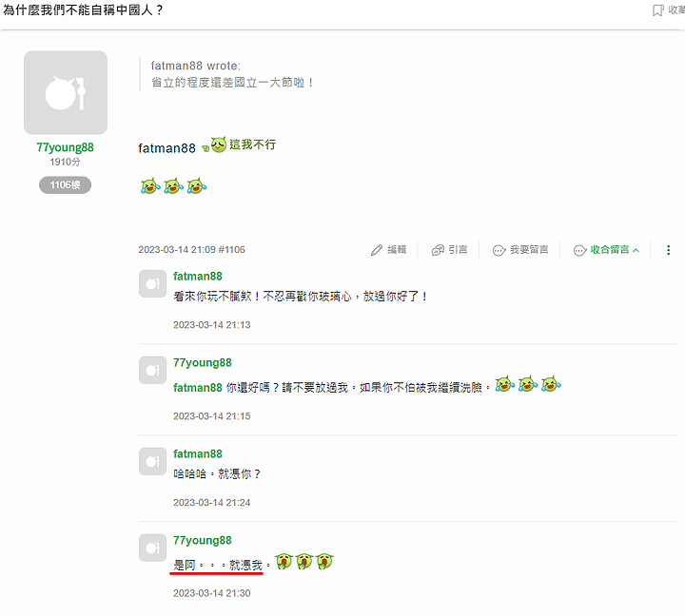Click the quote (引言) icon
Screen dimensions: 685x616
[x=438, y=250]
